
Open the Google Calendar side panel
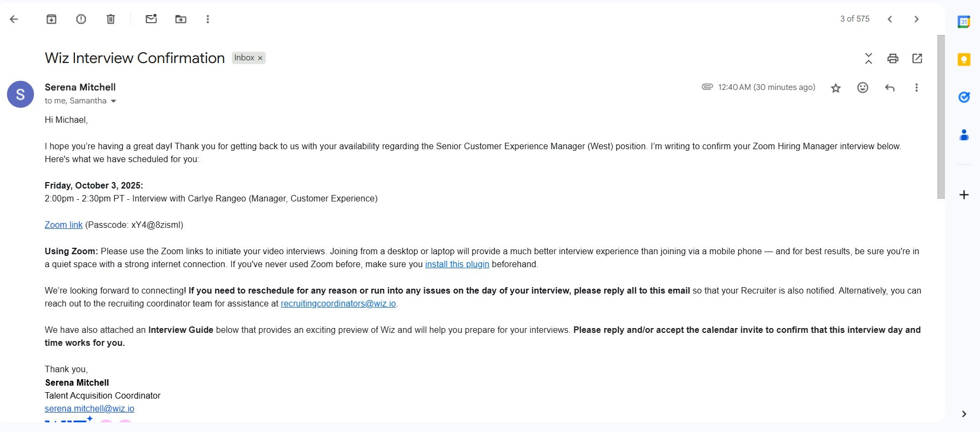[x=964, y=22]
